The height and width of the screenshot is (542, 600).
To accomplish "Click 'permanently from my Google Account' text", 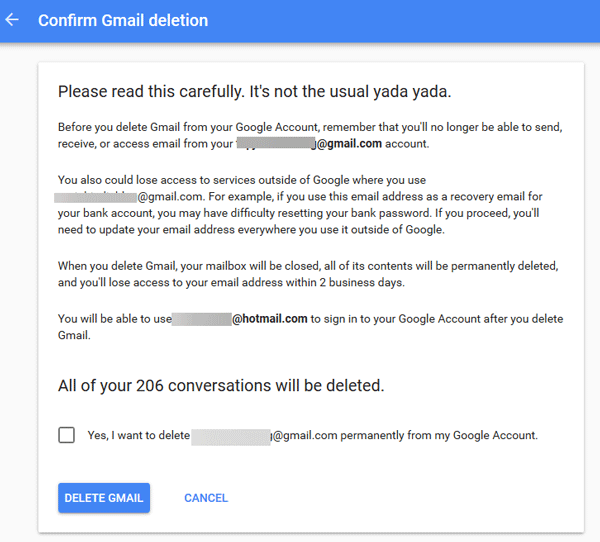I will (x=440, y=436).
